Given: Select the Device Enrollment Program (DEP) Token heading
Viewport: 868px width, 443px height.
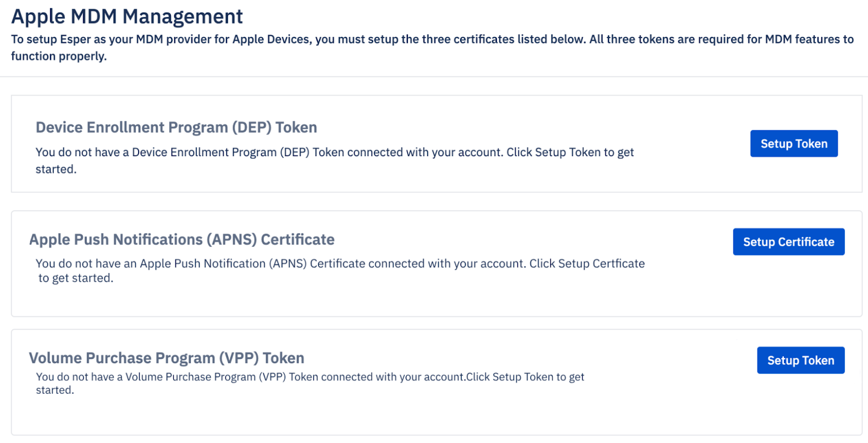Looking at the screenshot, I should [176, 127].
